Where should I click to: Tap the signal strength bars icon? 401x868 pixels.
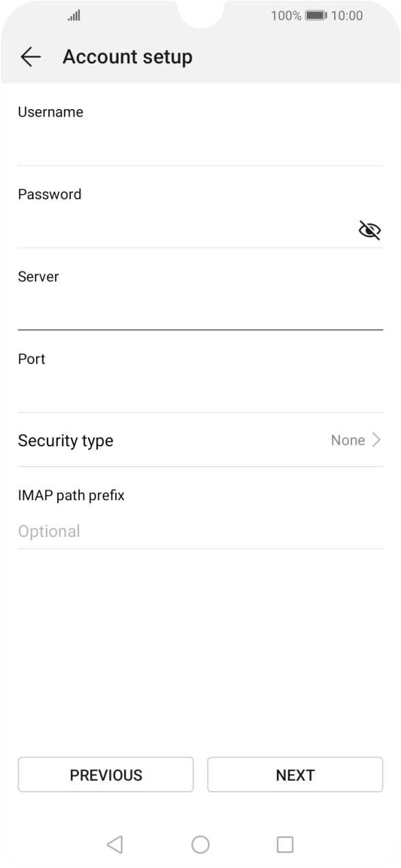pyautogui.click(x=73, y=15)
